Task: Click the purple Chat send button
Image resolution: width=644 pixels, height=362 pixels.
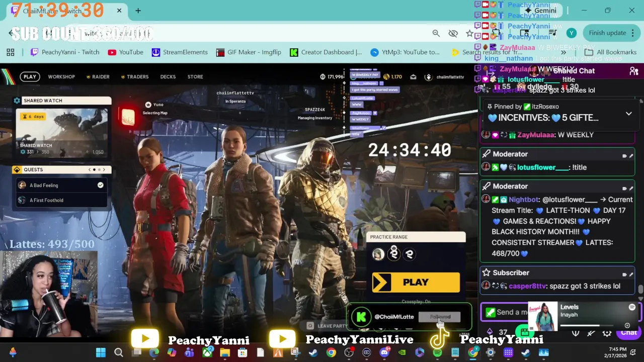Action: click(628, 332)
